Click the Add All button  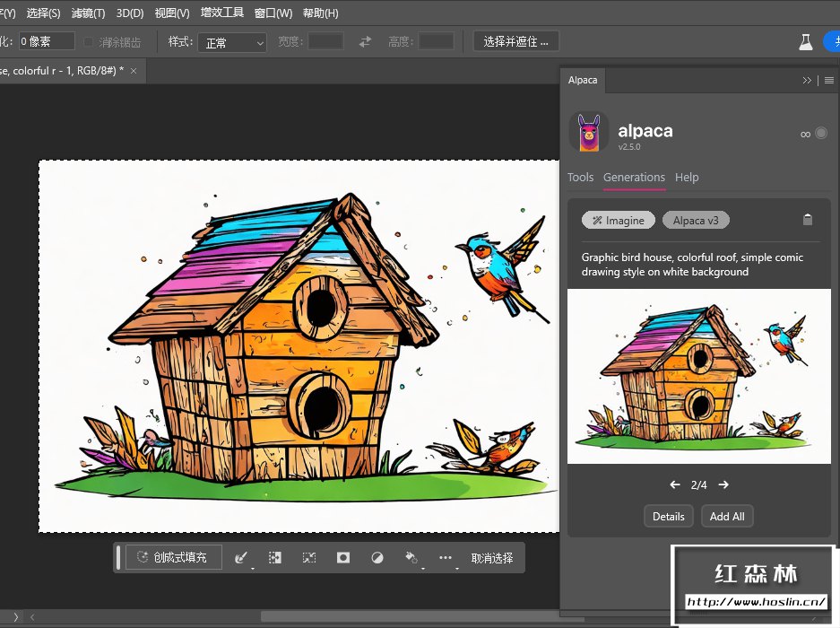(x=727, y=517)
